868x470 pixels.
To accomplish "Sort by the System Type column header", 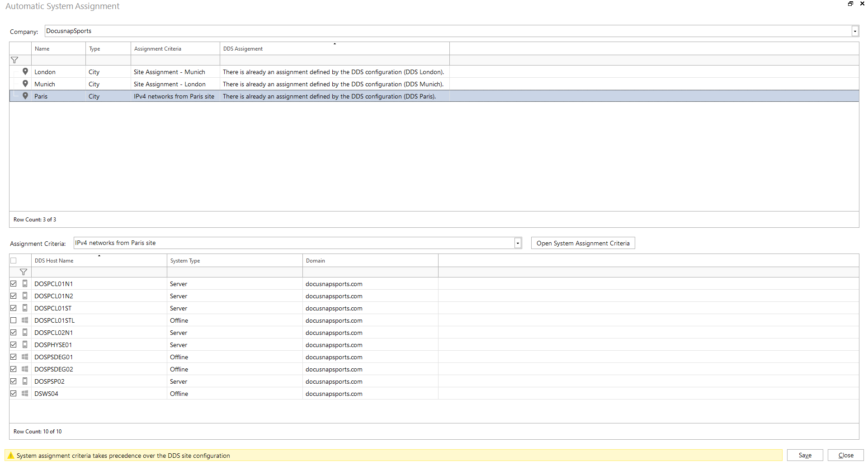I will [235, 261].
